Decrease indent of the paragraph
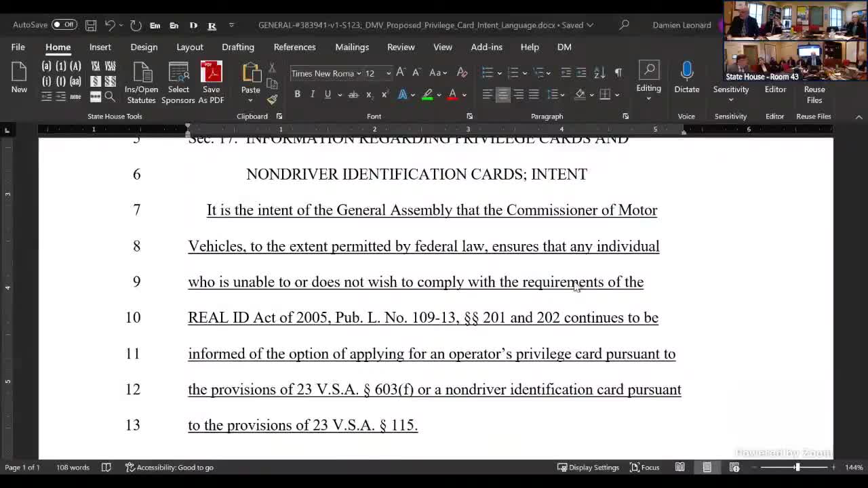 point(566,73)
